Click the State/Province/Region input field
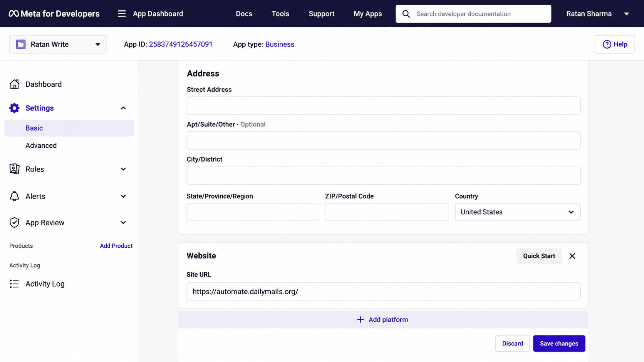Image resolution: width=644 pixels, height=362 pixels. [252, 212]
